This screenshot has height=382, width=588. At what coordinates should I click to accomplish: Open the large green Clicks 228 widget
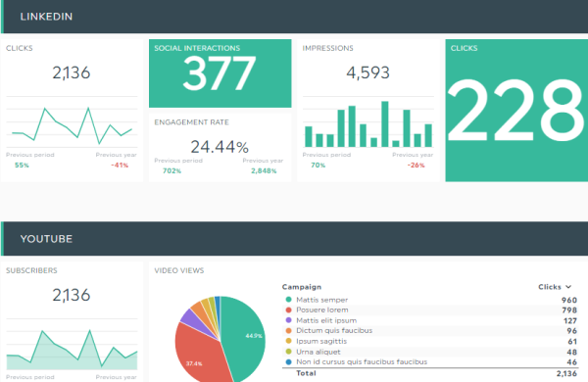pos(516,111)
